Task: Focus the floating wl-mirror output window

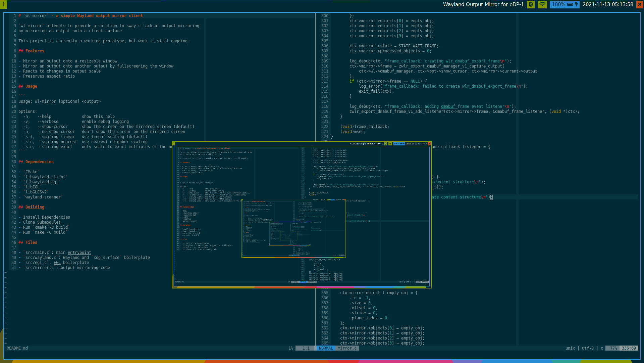Action: tap(302, 215)
